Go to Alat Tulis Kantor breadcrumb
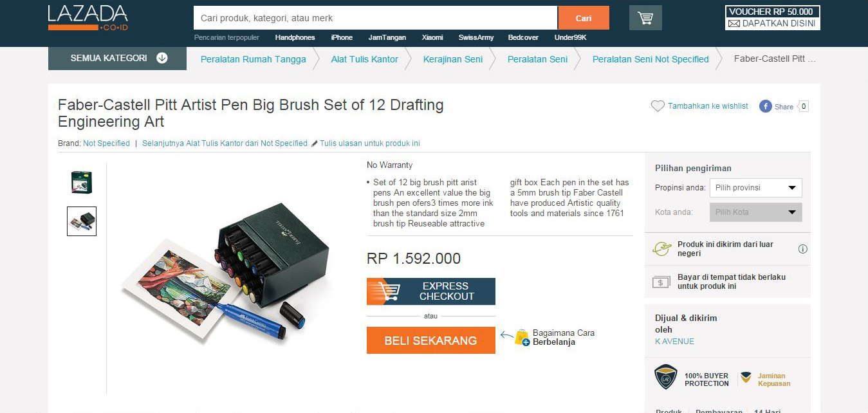 pyautogui.click(x=364, y=59)
